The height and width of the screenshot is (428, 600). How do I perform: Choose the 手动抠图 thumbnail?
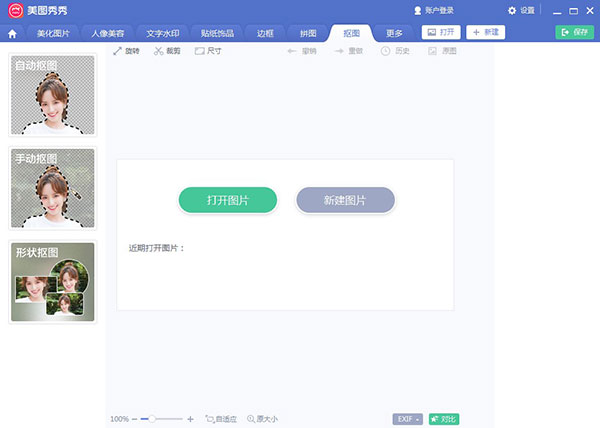tap(52, 188)
